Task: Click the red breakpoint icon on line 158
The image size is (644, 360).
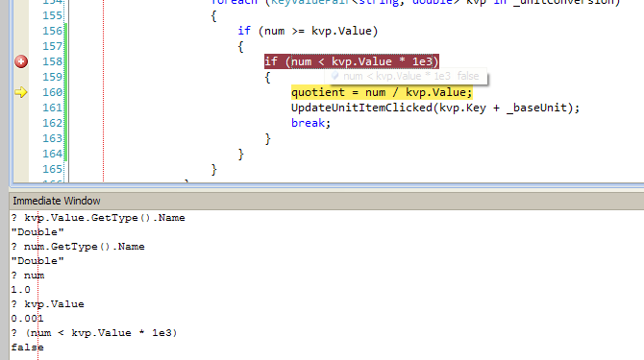Action: point(21,61)
